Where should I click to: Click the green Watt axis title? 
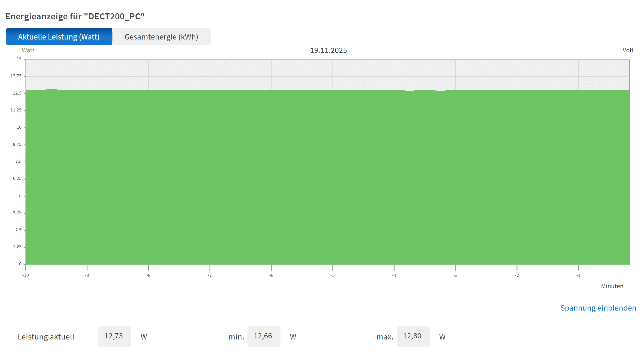pos(28,50)
